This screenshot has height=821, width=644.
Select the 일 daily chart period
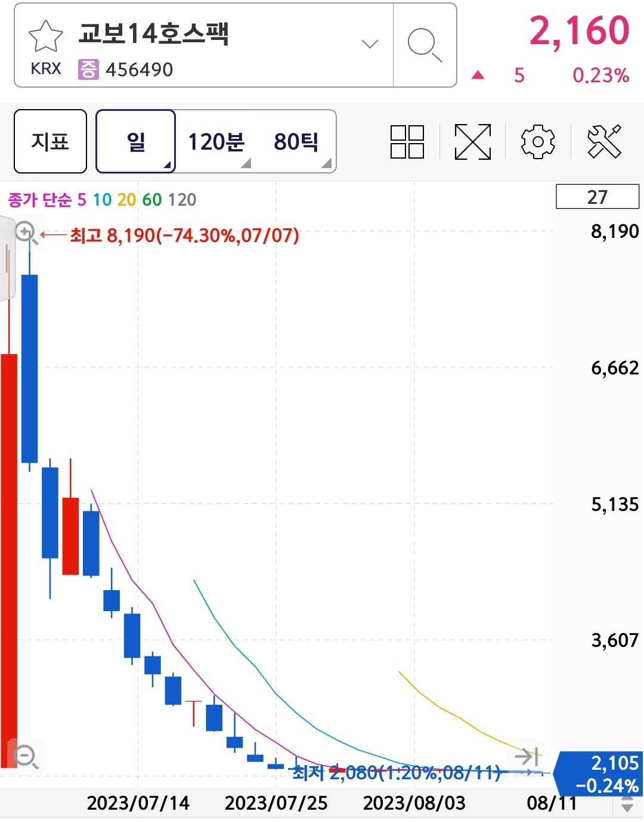[135, 141]
